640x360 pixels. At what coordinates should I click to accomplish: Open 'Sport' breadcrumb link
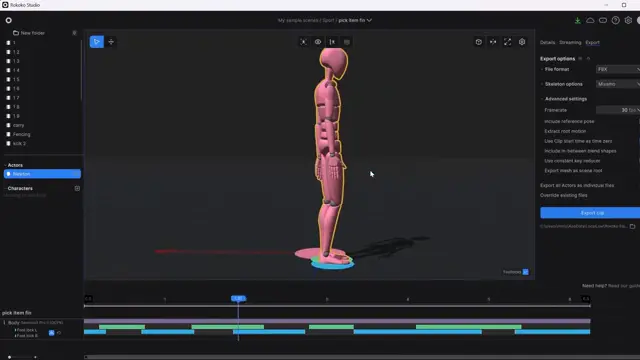point(328,20)
